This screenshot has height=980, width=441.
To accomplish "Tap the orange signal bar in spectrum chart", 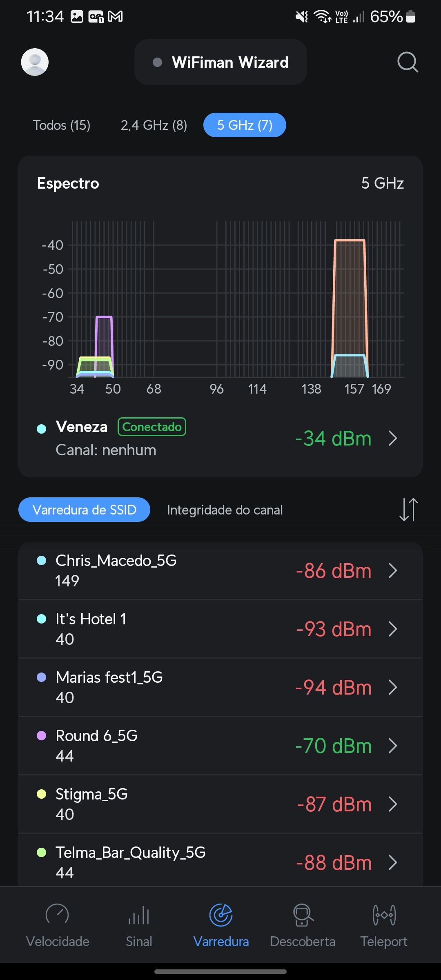I will [x=350, y=294].
